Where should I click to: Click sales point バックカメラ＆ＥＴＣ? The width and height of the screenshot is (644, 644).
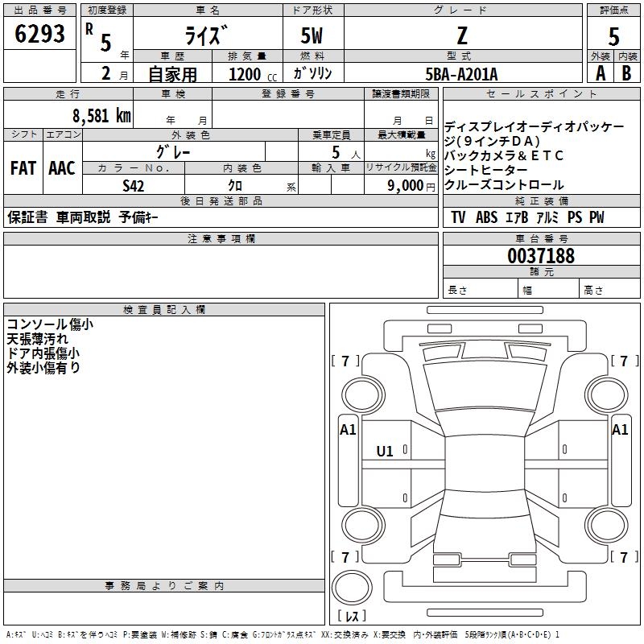tap(504, 155)
